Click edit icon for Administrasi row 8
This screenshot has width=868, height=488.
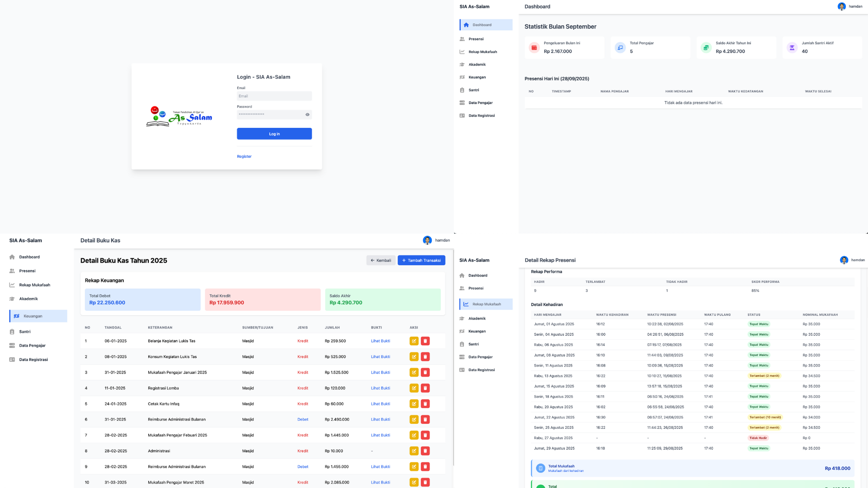click(x=414, y=451)
